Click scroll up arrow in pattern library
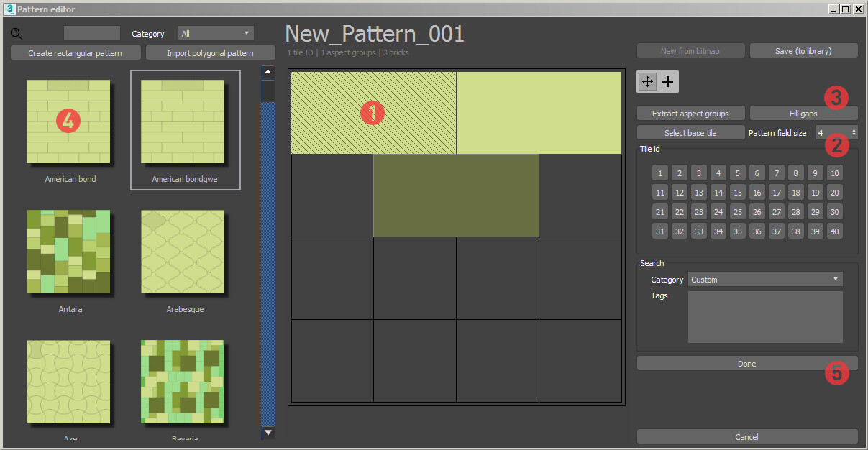The height and width of the screenshot is (450, 868). pyautogui.click(x=268, y=72)
